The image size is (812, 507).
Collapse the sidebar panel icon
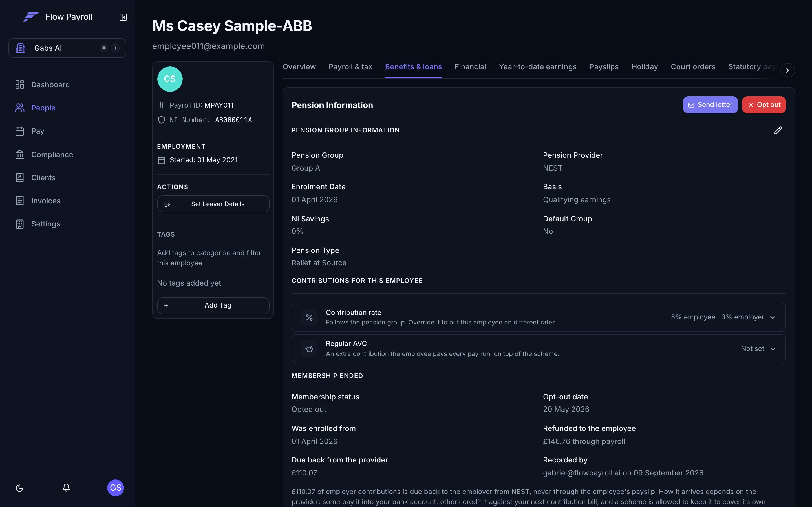click(123, 17)
